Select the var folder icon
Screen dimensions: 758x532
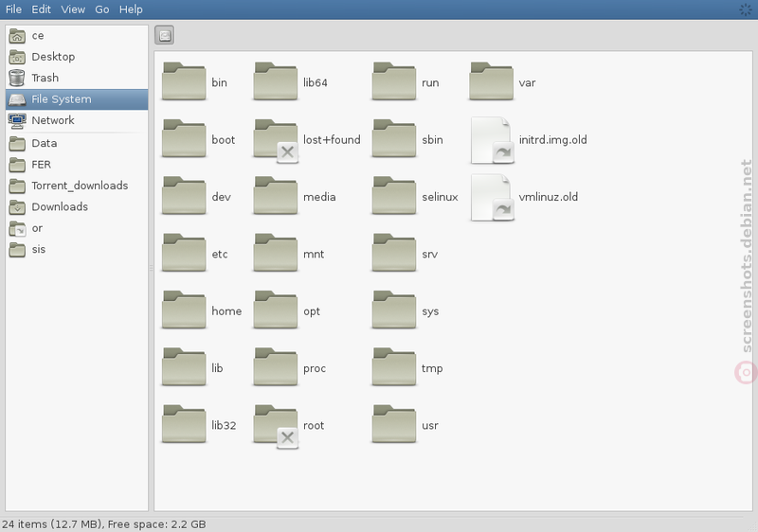pyautogui.click(x=491, y=81)
